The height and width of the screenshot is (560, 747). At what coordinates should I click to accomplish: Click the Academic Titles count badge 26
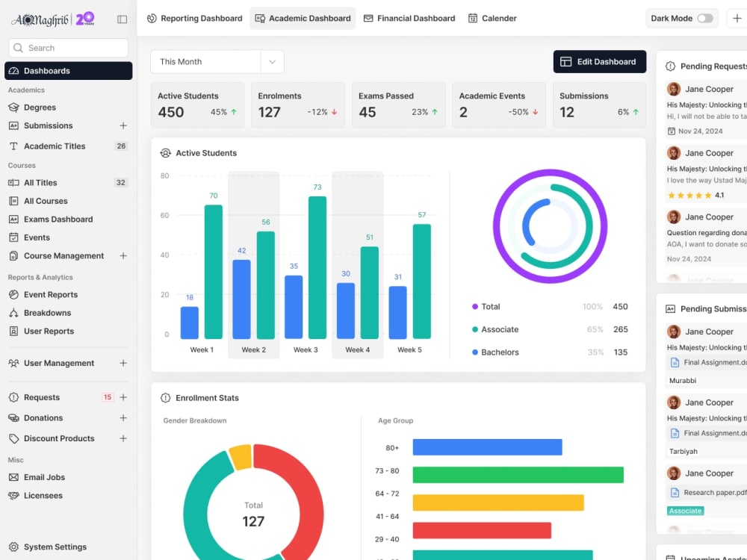coord(121,146)
